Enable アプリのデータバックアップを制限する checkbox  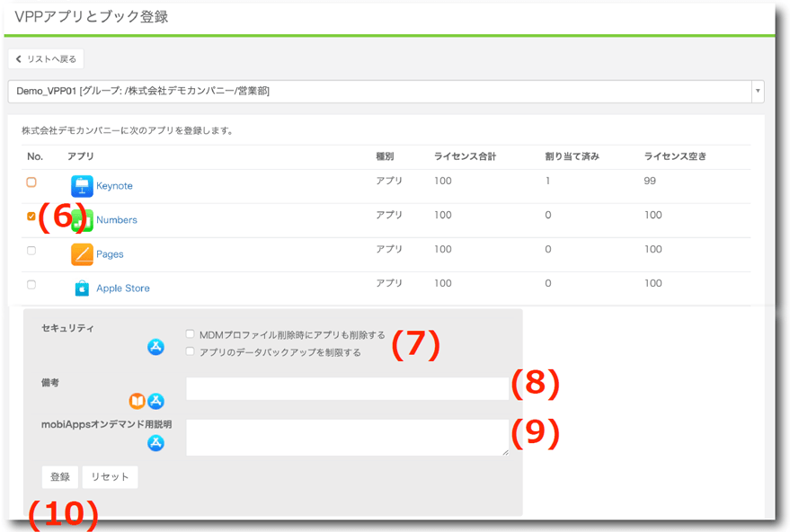pyautogui.click(x=190, y=351)
